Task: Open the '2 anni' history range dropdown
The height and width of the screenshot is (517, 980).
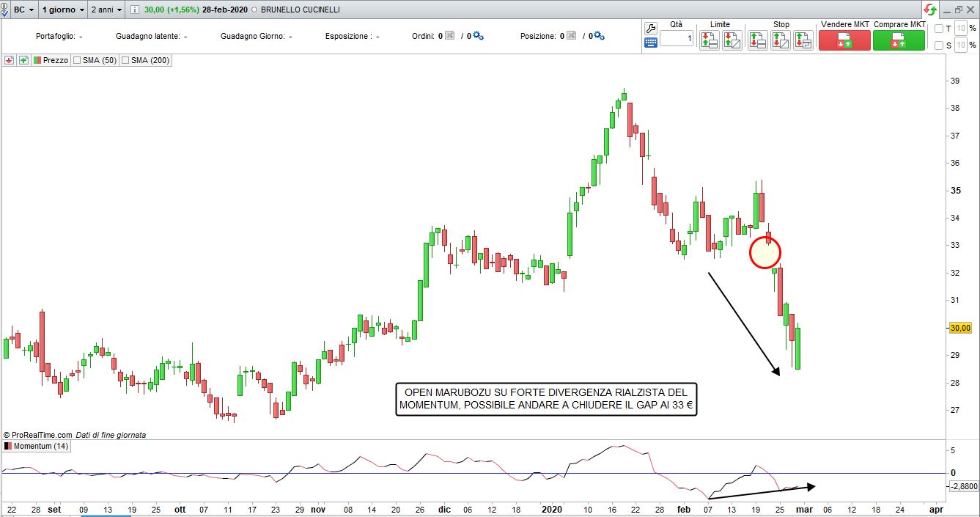Action: [x=106, y=10]
